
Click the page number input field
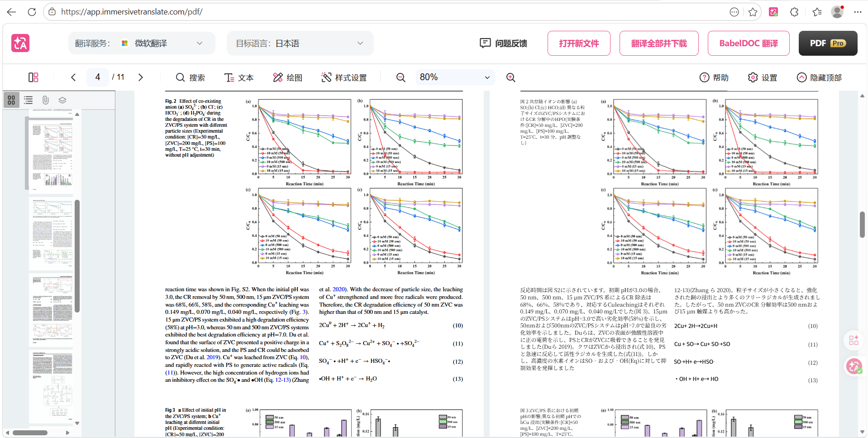tap(98, 77)
